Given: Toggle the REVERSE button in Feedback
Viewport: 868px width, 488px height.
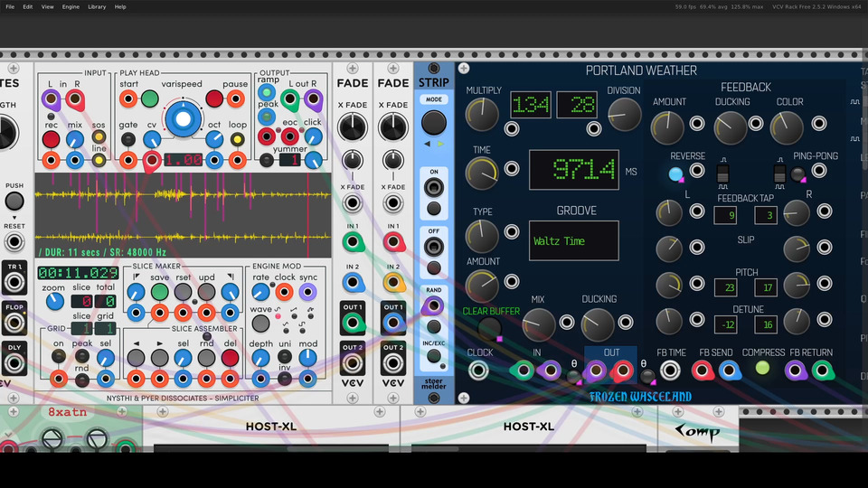Looking at the screenshot, I should (x=676, y=174).
